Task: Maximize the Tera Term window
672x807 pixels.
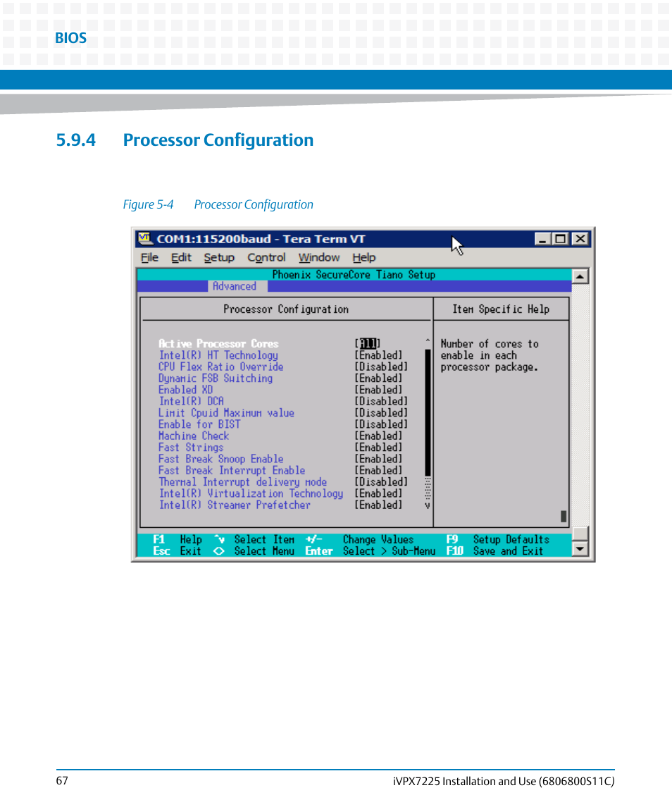Action: [560, 239]
